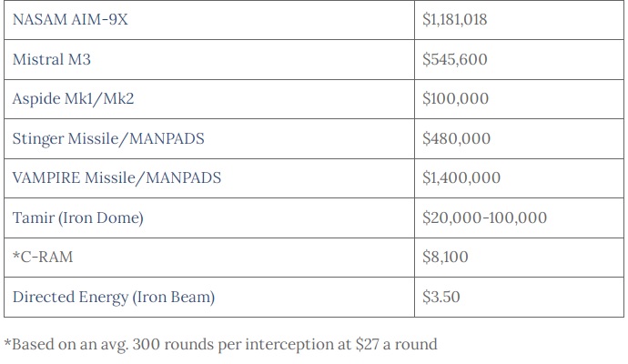Select the $1,181,018 price cell
Image resolution: width=628 pixels, height=364 pixels.
pos(519,20)
